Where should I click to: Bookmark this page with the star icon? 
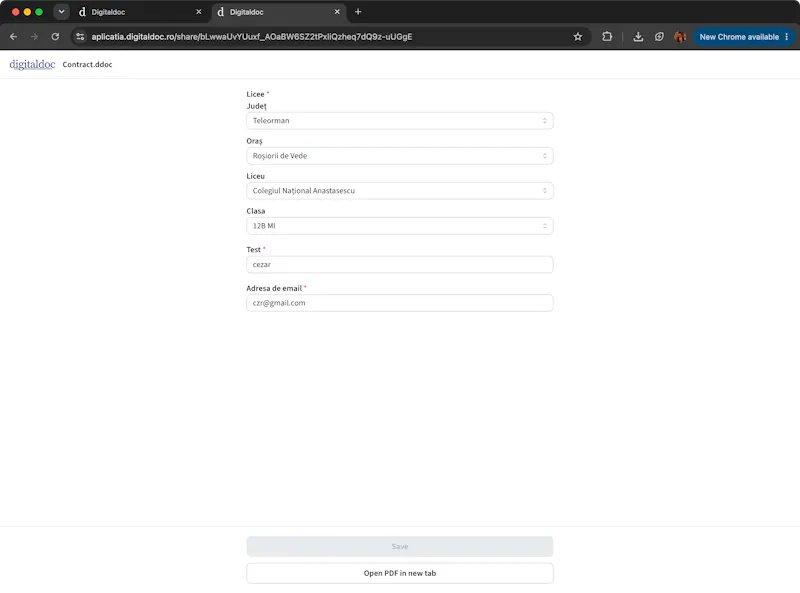tap(578, 37)
